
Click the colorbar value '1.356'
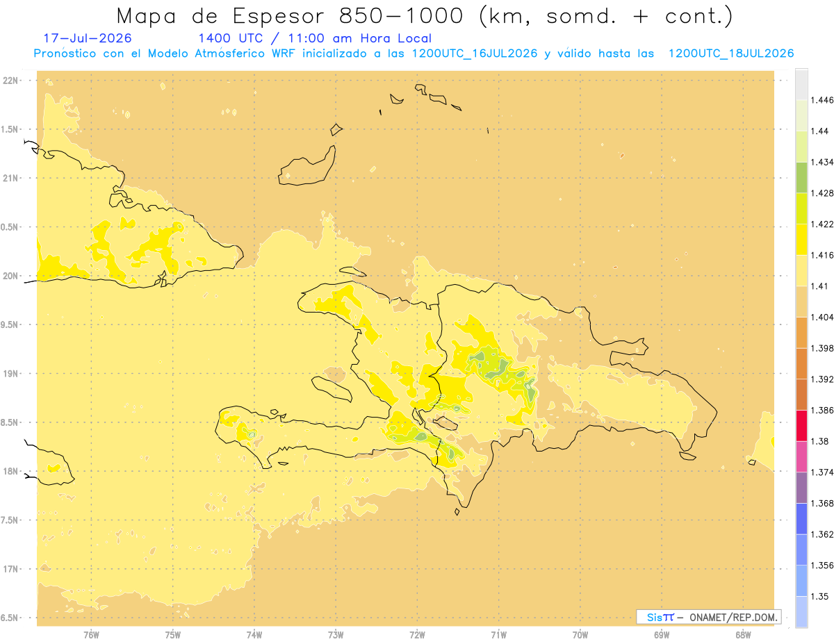821,565
